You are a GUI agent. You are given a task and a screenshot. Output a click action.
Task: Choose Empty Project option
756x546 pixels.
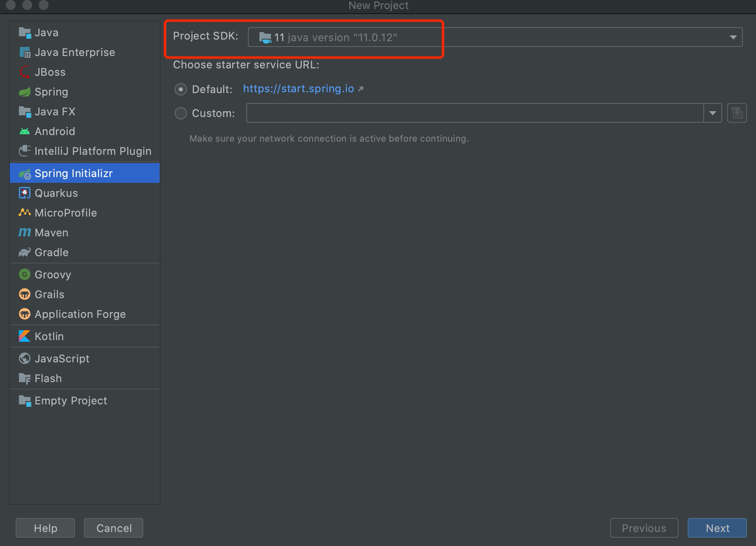[85, 401]
